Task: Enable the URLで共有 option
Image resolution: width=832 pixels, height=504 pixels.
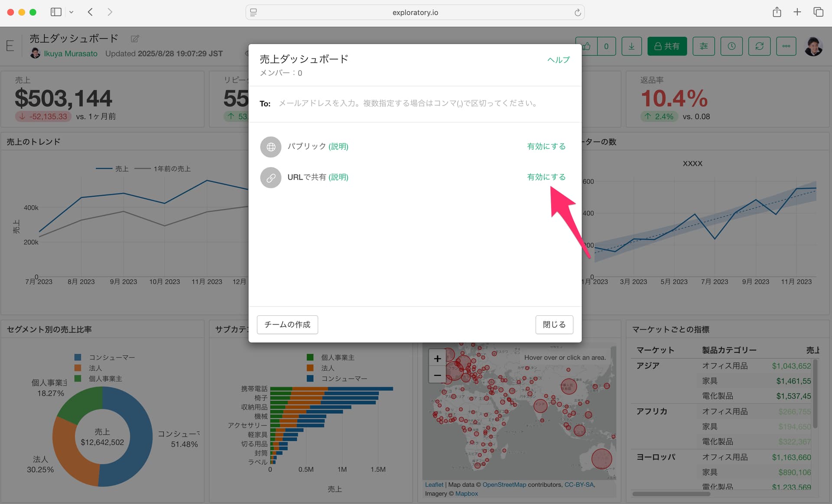Action: 546,177
